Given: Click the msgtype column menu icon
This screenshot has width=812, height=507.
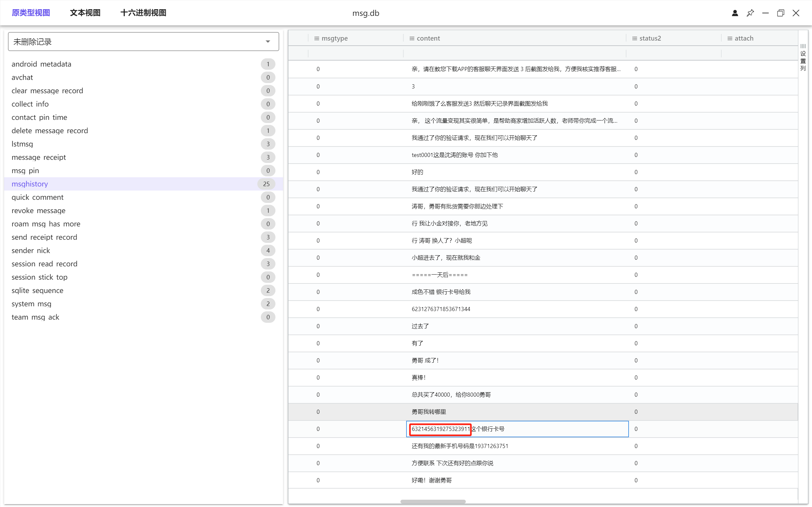Looking at the screenshot, I should tap(316, 39).
